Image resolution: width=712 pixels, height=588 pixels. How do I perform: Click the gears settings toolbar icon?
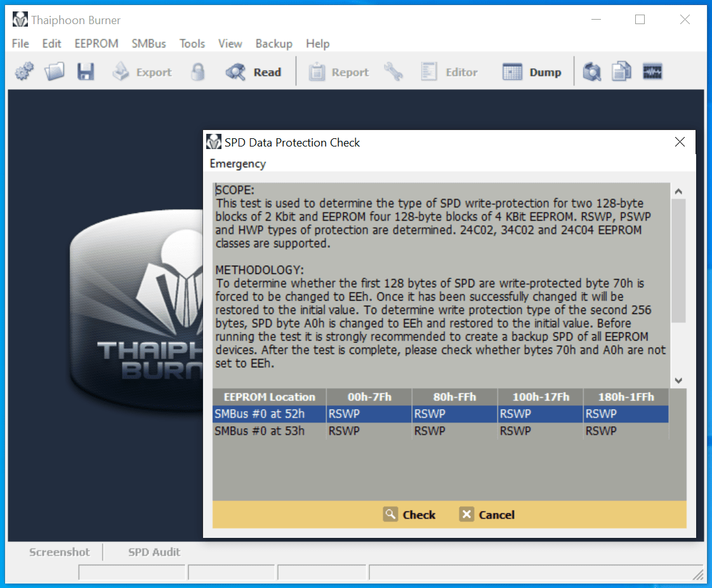pos(25,72)
